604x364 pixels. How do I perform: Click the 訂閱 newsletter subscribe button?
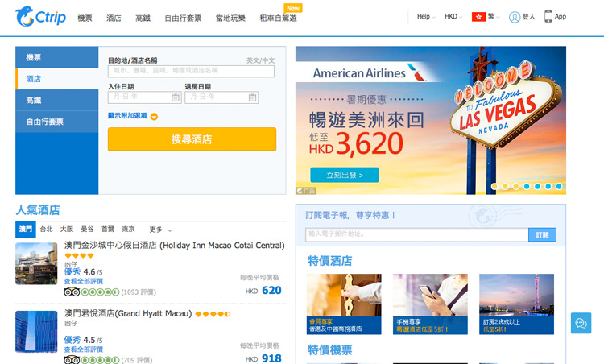pos(542,234)
